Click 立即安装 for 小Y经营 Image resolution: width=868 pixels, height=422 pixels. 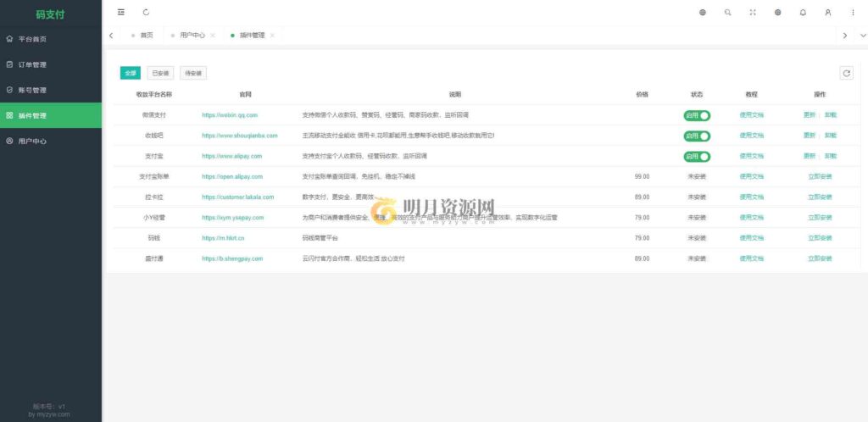[x=820, y=218]
